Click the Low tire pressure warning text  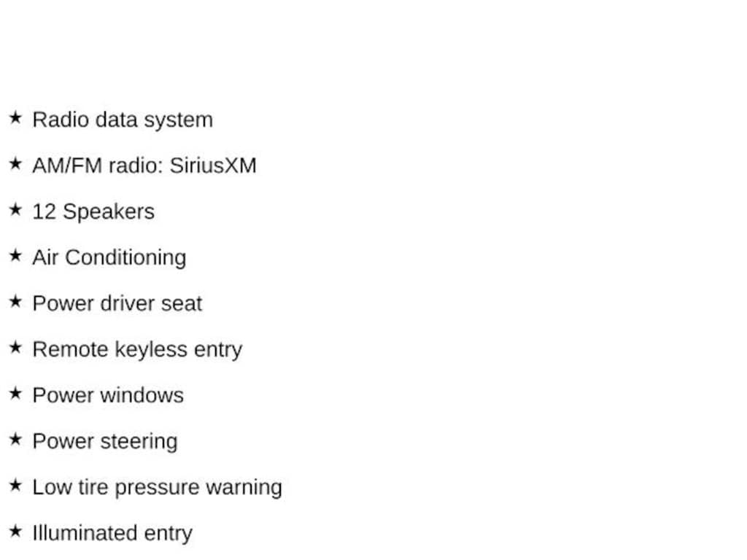tap(157, 487)
